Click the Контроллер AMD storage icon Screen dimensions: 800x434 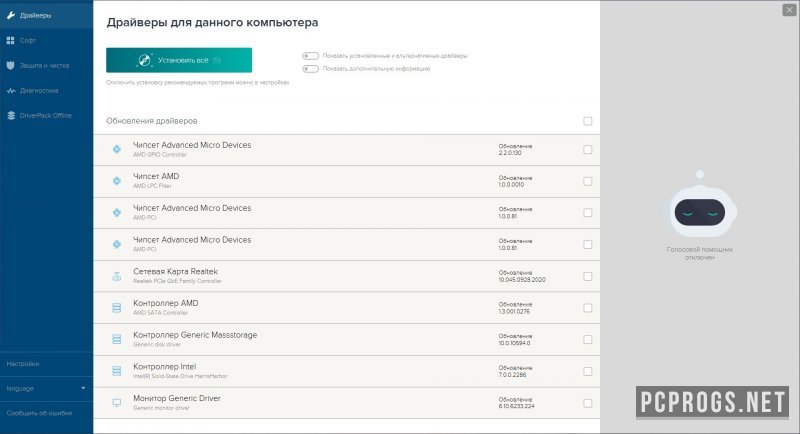coord(117,308)
